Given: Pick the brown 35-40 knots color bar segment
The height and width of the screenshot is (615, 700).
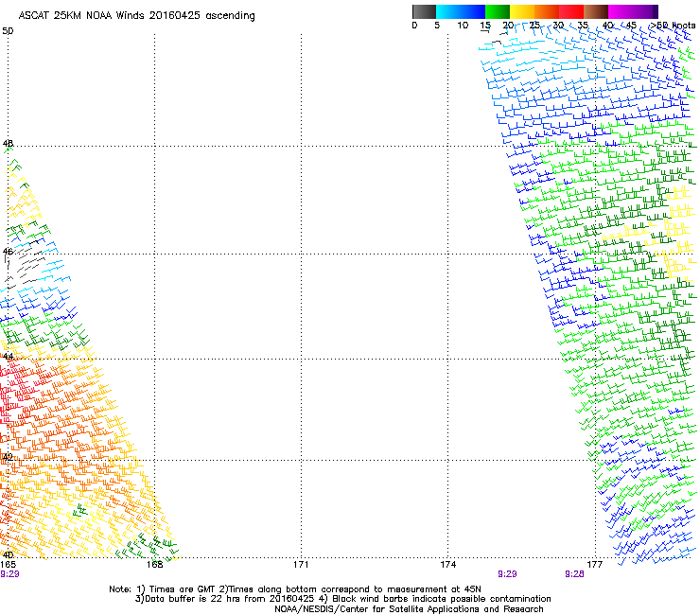Looking at the screenshot, I should click(596, 11).
